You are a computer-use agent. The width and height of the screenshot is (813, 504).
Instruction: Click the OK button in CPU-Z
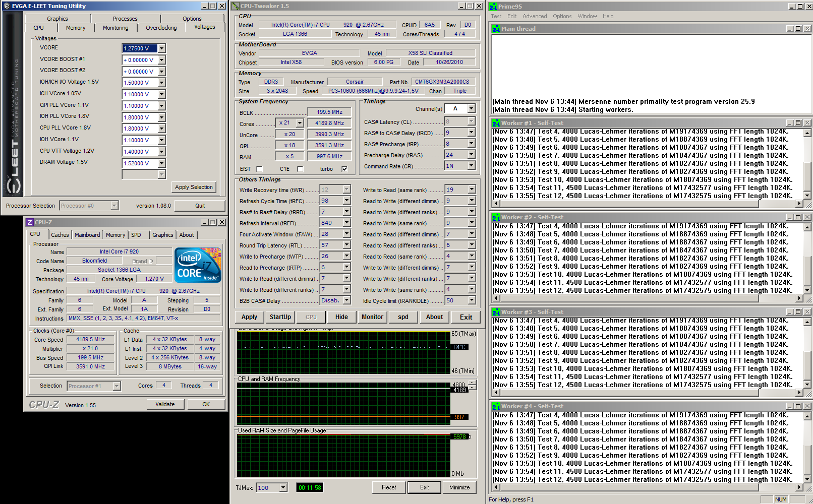click(x=206, y=404)
